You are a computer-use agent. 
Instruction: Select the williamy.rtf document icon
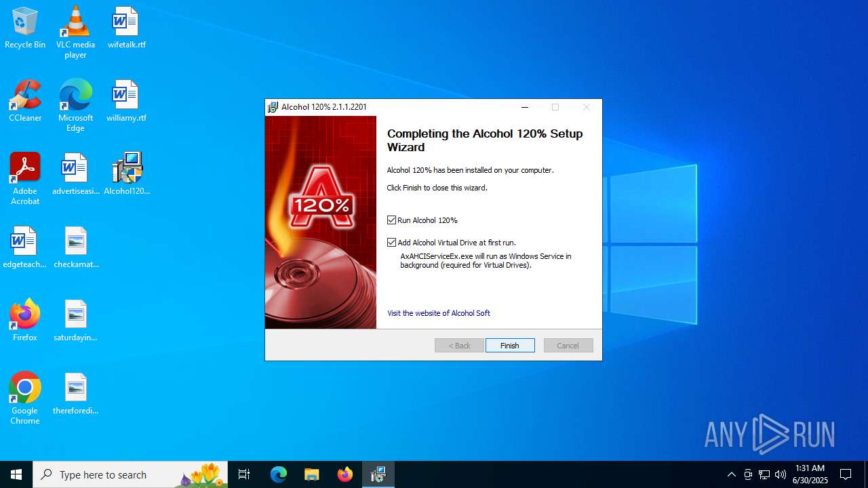point(126,101)
